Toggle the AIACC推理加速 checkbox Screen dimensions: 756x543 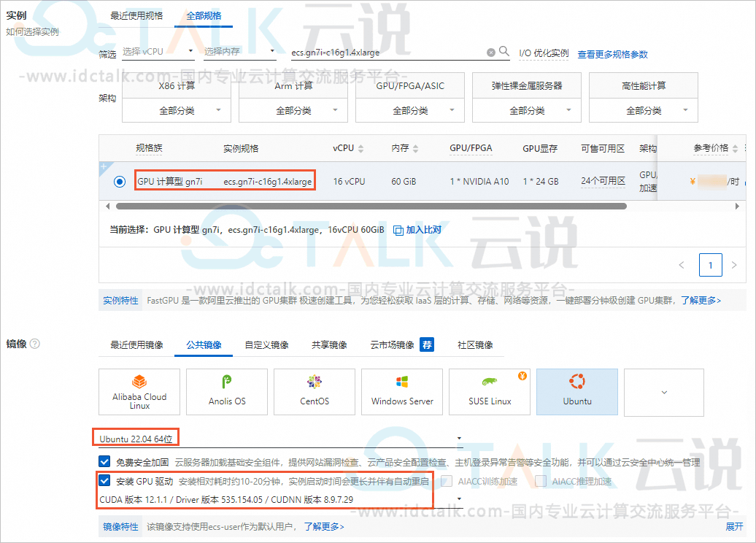click(x=541, y=481)
